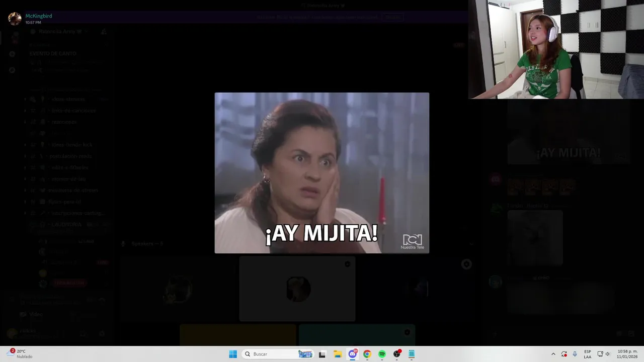Viewport: 644px width, 362px height.
Task: Show hidden system tray icons
Action: tap(553, 354)
